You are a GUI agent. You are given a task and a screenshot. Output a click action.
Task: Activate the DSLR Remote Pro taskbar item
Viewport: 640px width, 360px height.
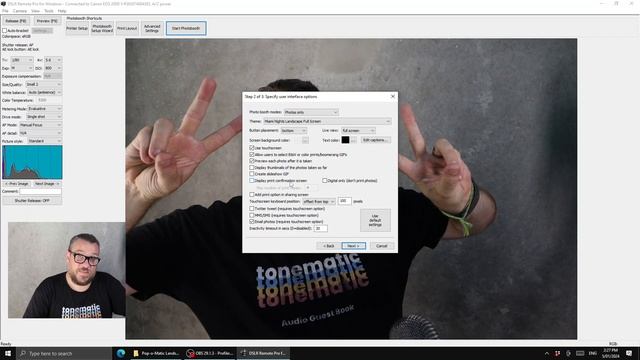coord(263,353)
